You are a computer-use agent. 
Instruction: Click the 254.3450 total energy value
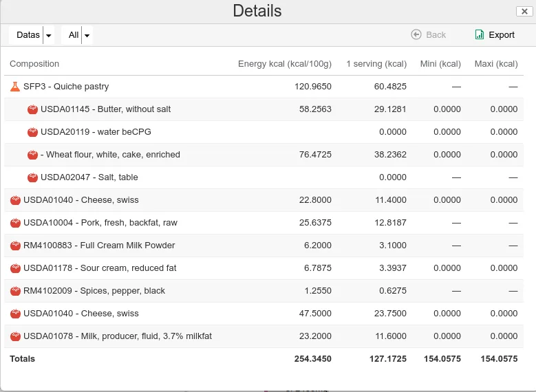313,359
